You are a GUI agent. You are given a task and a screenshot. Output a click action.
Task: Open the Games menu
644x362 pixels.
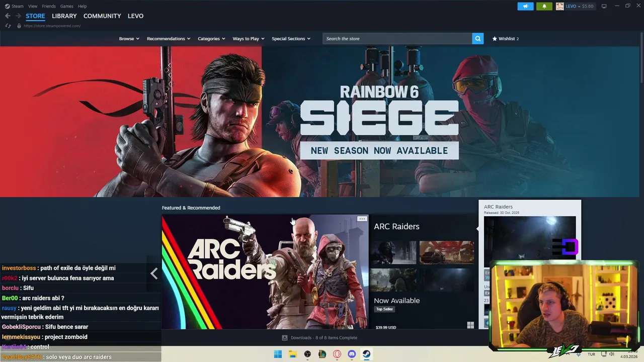(66, 6)
